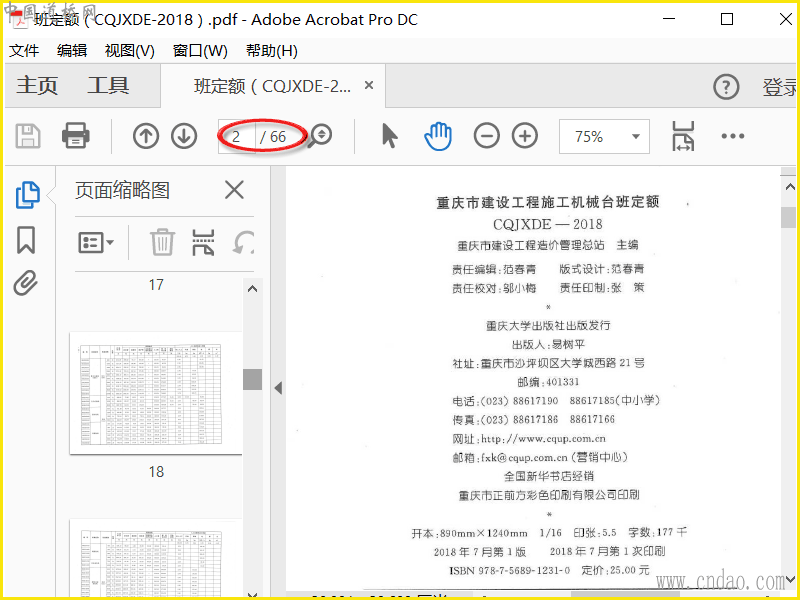Open the Bookmarks panel icon
This screenshot has width=800, height=600.
[26, 240]
